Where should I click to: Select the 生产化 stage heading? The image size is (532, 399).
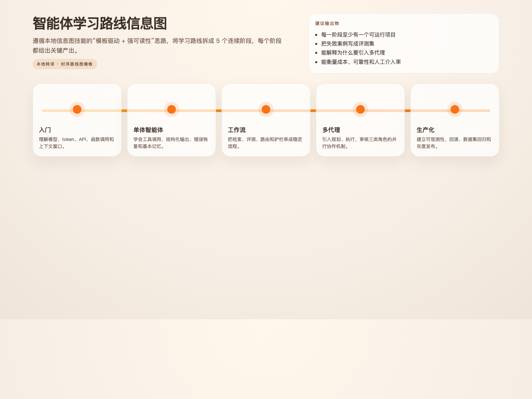(x=426, y=130)
